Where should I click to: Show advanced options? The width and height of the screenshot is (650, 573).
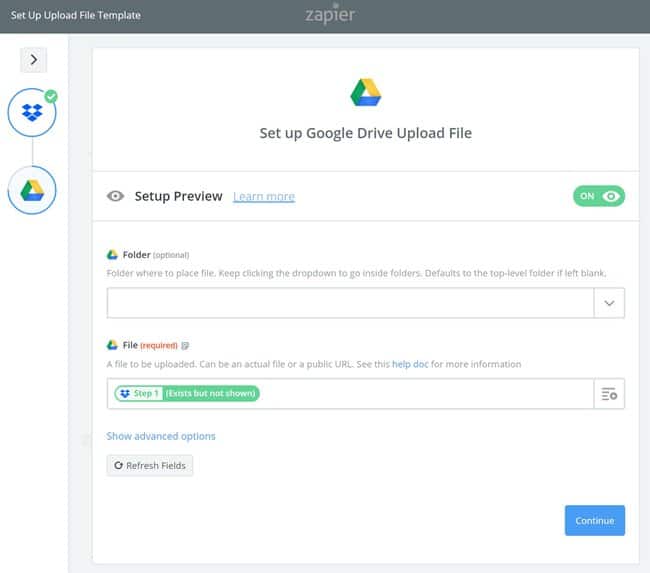click(x=161, y=436)
